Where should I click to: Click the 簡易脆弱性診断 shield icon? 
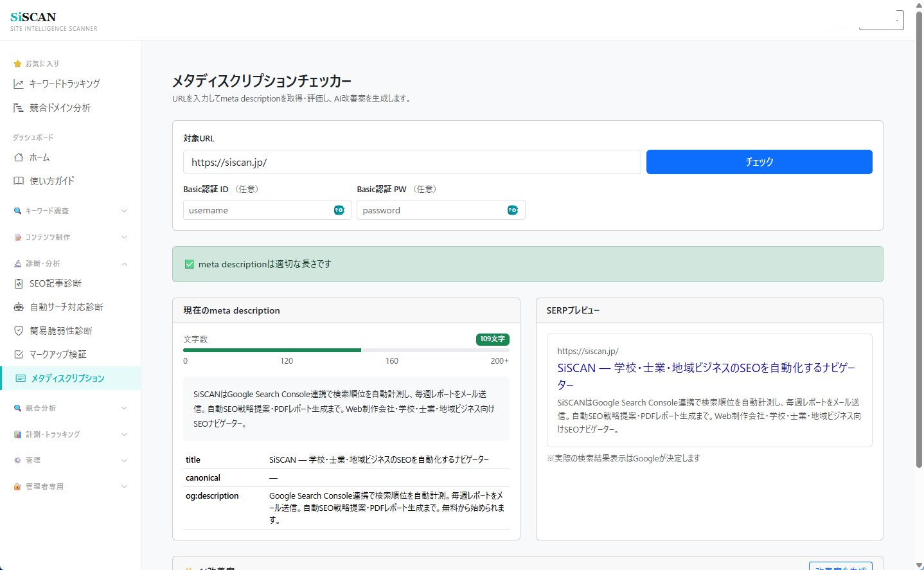(x=19, y=331)
